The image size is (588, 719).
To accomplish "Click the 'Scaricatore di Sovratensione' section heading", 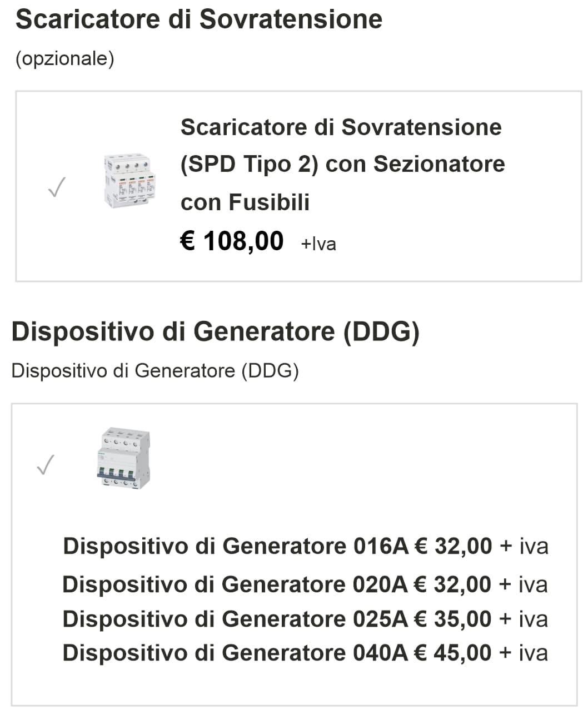I will click(199, 19).
